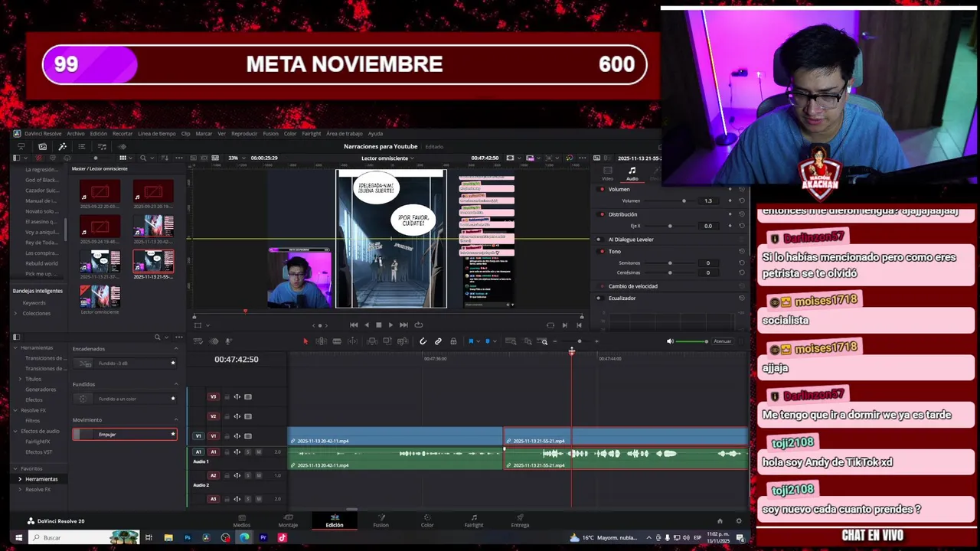The height and width of the screenshot is (551, 980).
Task: Enable the AI Dialogue Leveler
Action: coord(602,240)
